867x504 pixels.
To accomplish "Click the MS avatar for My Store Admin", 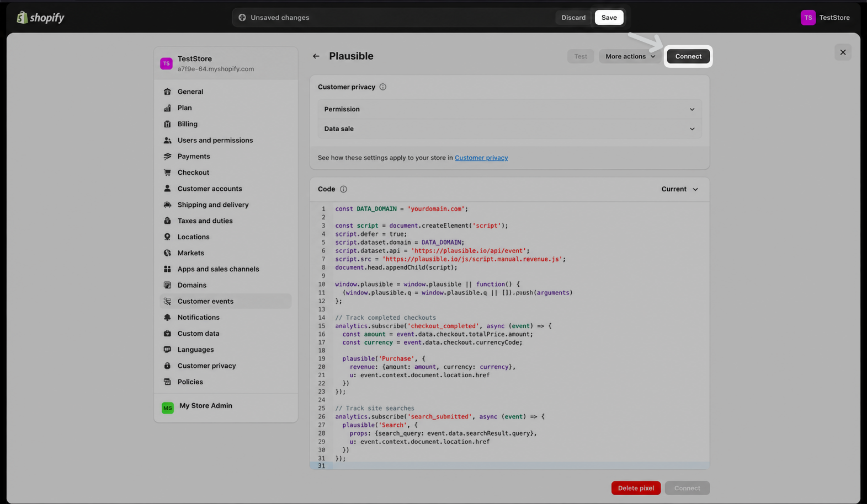I will click(x=168, y=408).
